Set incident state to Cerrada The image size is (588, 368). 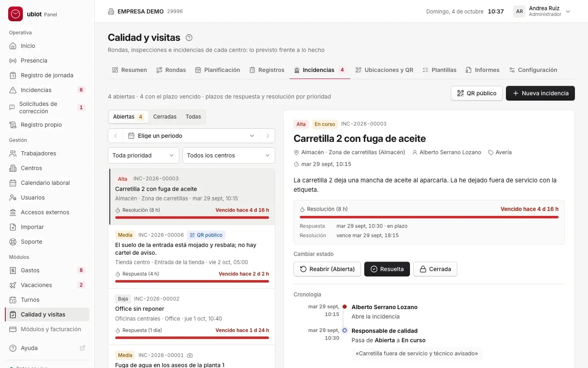pyautogui.click(x=435, y=269)
